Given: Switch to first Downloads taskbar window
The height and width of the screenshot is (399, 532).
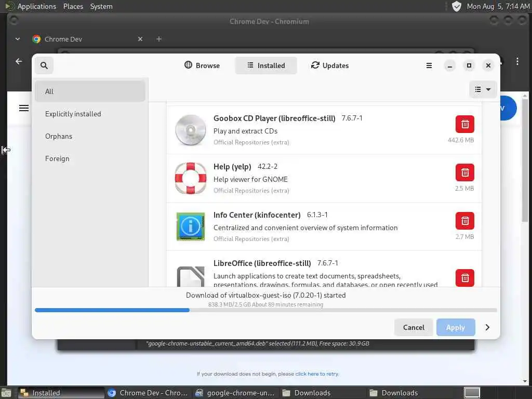Looking at the screenshot, I should tap(322, 393).
